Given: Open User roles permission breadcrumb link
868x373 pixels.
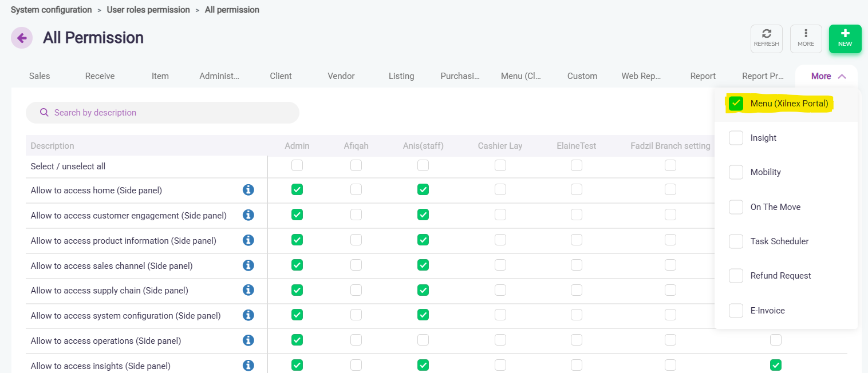Looking at the screenshot, I should point(148,10).
